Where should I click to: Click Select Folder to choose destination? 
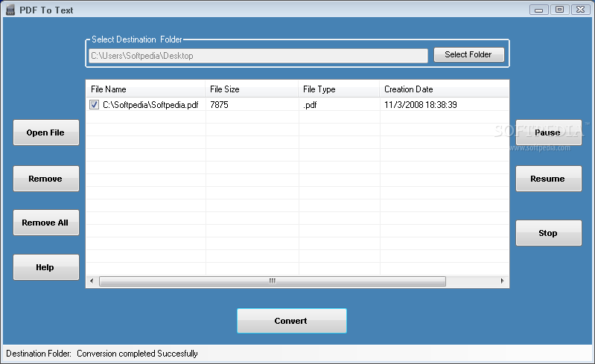point(468,54)
